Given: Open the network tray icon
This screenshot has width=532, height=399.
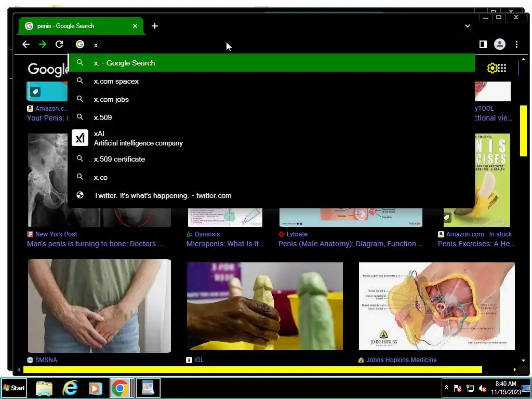Looking at the screenshot, I should click(470, 388).
